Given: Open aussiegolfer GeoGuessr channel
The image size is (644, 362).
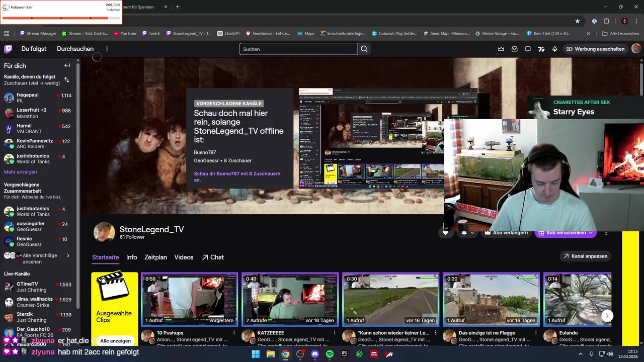Looking at the screenshot, I should pos(38,226).
